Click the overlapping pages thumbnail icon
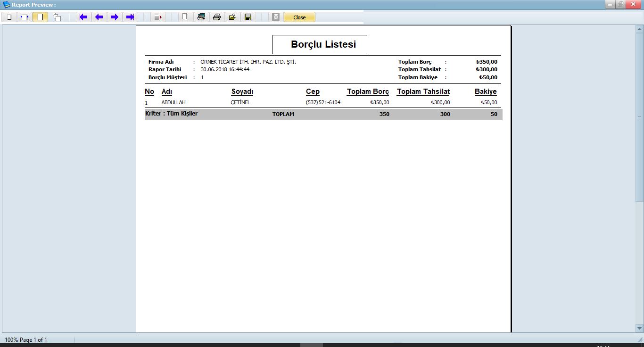This screenshot has width=644, height=347. (57, 17)
